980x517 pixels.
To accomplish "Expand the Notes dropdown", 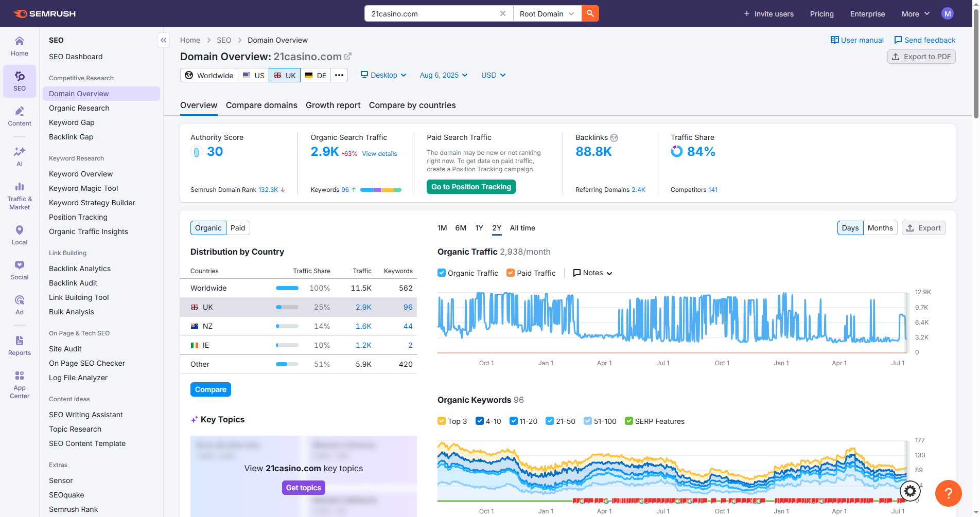I will click(x=592, y=273).
